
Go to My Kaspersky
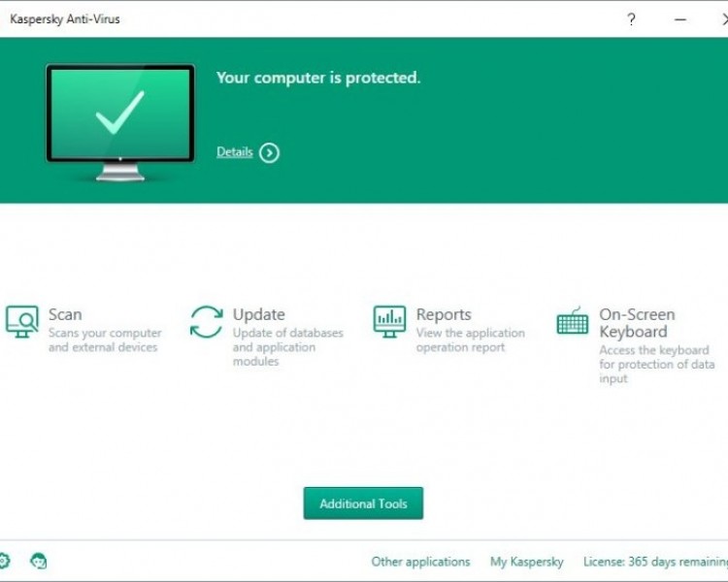526,562
